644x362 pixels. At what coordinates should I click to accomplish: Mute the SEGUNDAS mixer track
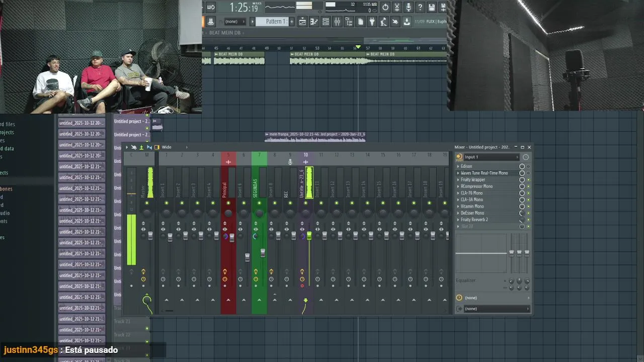point(259,203)
